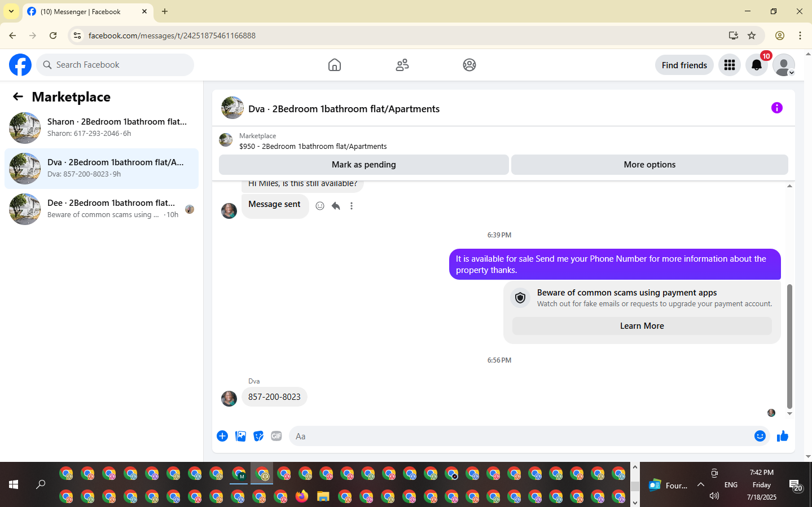The height and width of the screenshot is (507, 812).
Task: Open the Groups icon in top navigation
Action: click(469, 65)
